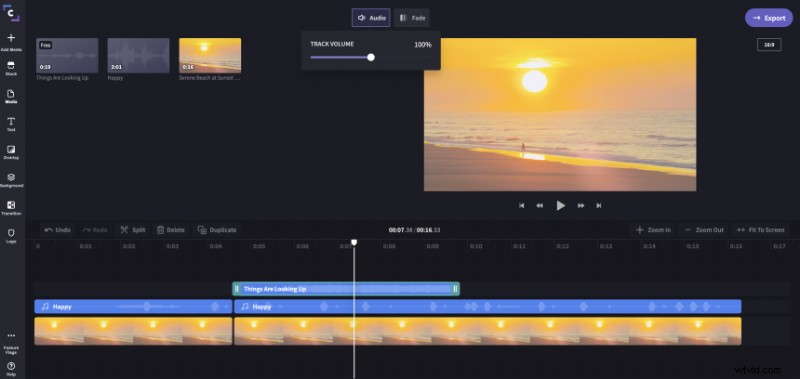Select the Serene Beach at Sunset thumbnail
The width and height of the screenshot is (800, 379).
pyautogui.click(x=210, y=56)
